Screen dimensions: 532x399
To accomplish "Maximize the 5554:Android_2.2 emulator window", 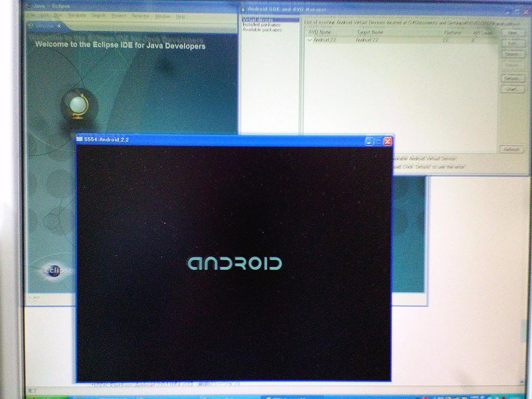I will pos(379,141).
